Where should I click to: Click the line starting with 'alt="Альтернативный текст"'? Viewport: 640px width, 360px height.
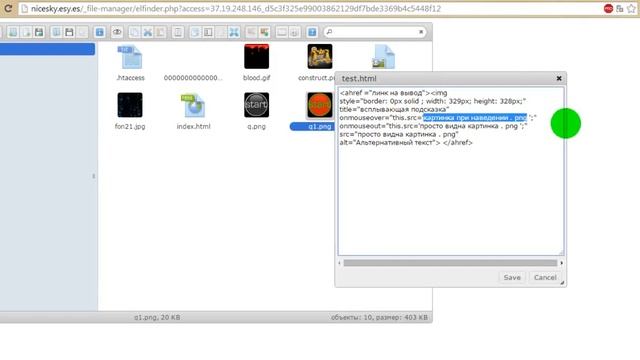(406, 143)
